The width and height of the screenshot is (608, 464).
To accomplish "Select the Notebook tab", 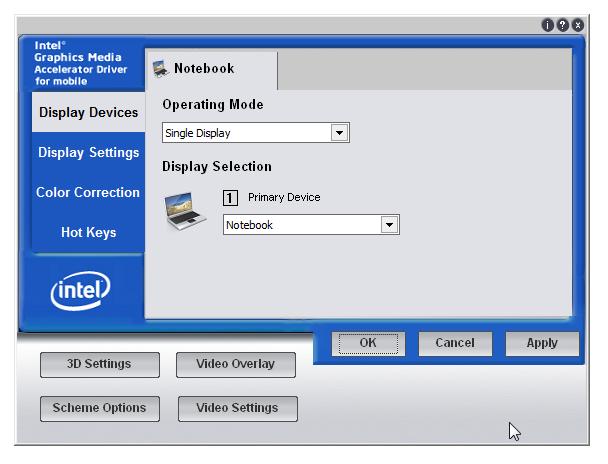I will pyautogui.click(x=212, y=69).
